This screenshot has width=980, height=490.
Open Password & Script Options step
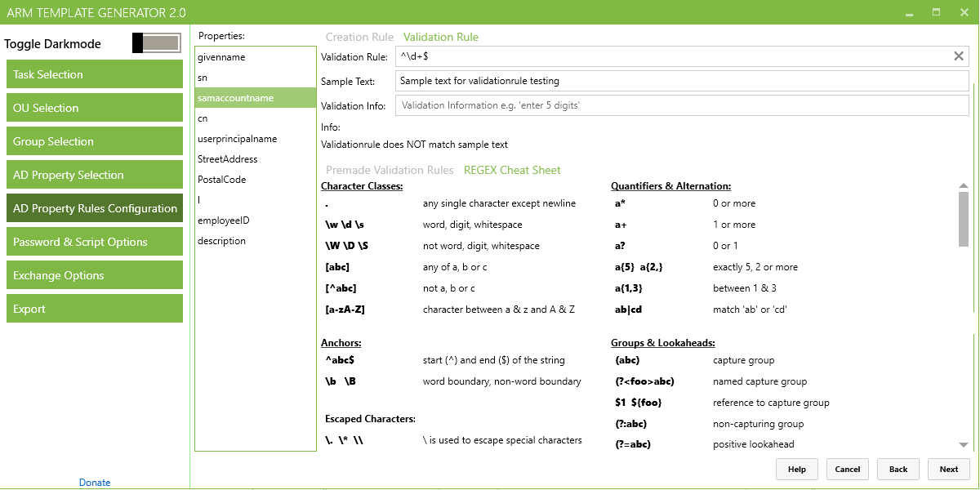coord(95,242)
